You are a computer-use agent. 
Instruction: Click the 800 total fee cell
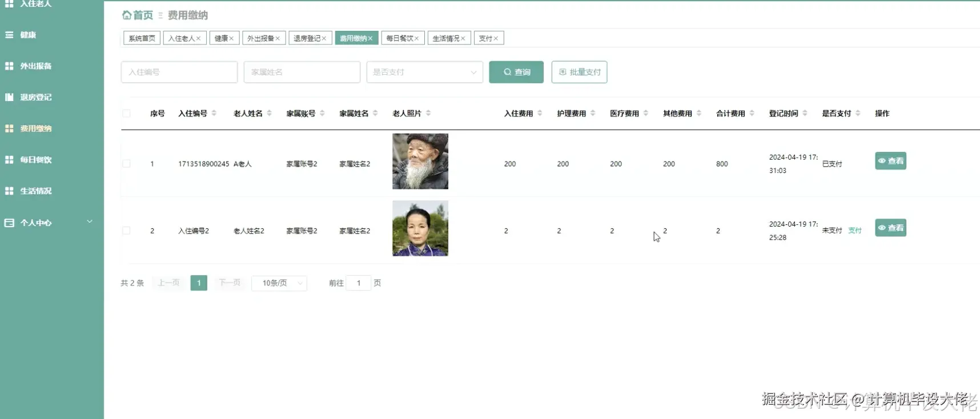(722, 164)
